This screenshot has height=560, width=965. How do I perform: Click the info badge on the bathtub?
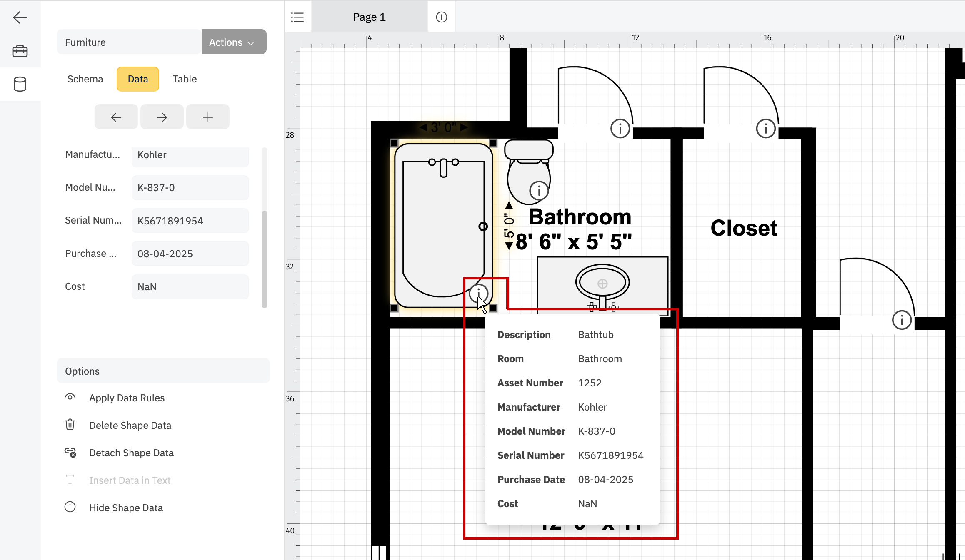tap(479, 294)
